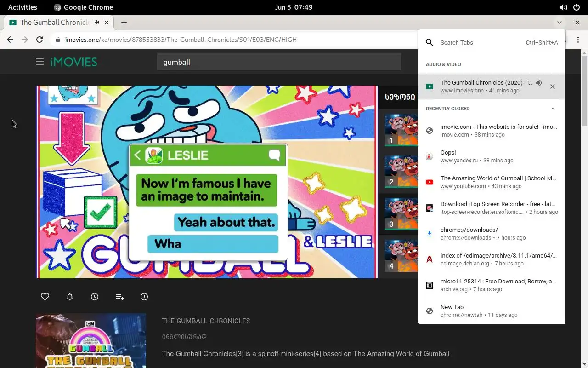Select episode 1 thumbnail
This screenshot has height=368, width=588.
point(401,130)
